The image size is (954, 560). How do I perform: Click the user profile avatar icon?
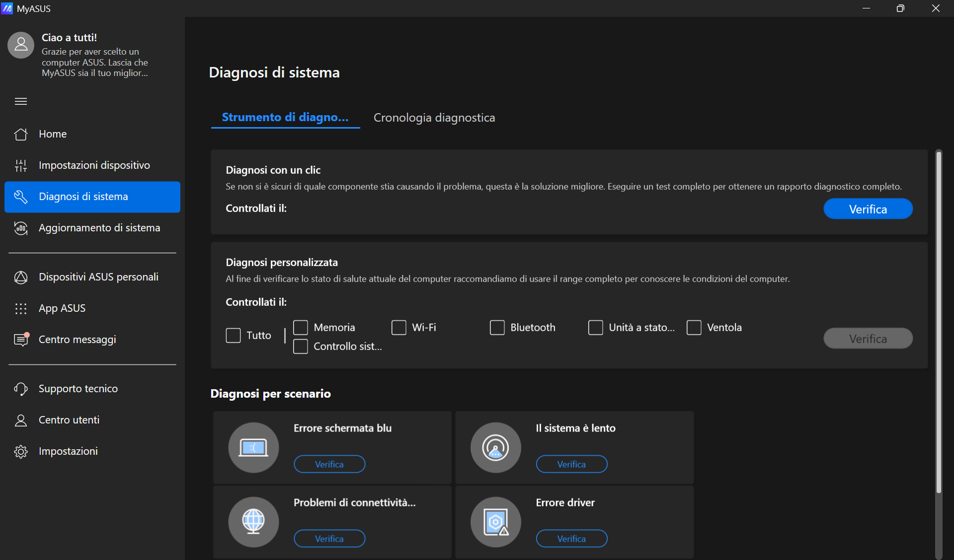21,45
